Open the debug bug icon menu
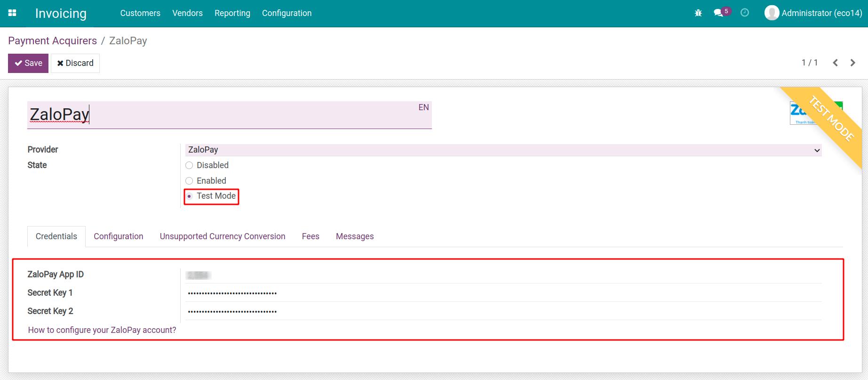Viewport: 868px width, 380px height. (698, 13)
